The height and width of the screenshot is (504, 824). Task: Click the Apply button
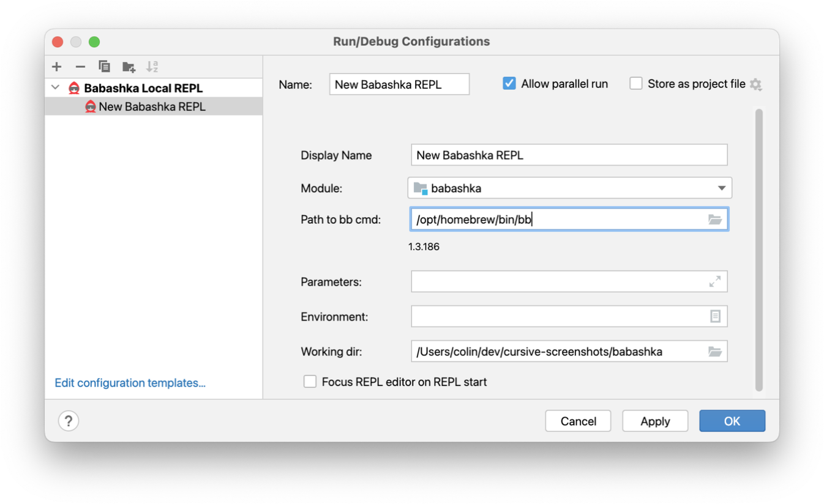pos(655,421)
